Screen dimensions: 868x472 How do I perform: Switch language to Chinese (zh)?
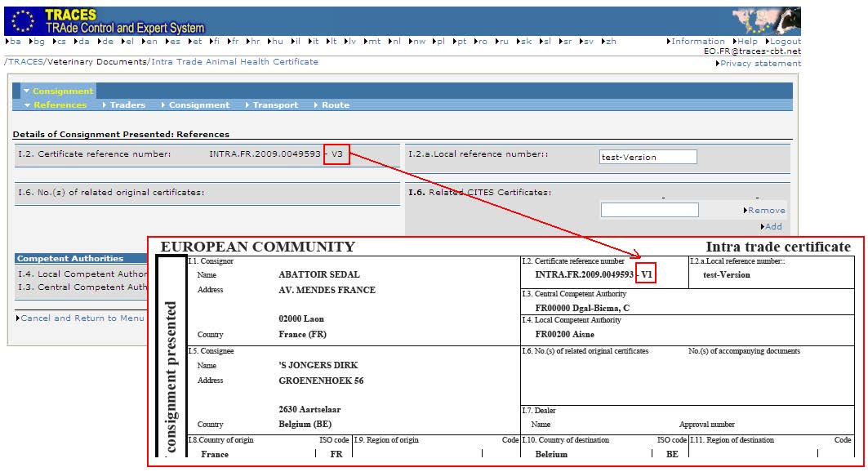(x=608, y=42)
